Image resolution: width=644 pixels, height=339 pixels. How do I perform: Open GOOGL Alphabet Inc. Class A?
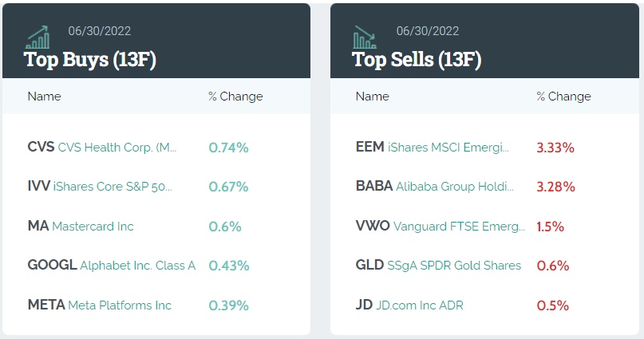pyautogui.click(x=111, y=266)
